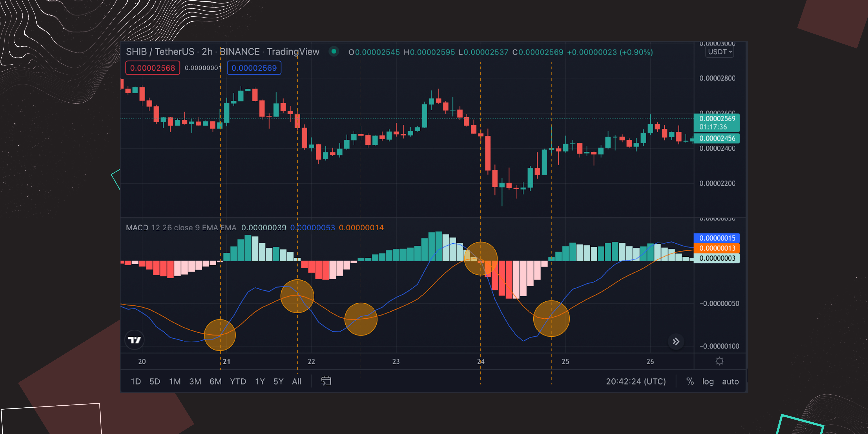868x434 pixels.
Task: Click the scroll-to-latest double arrow icon
Action: [676, 342]
